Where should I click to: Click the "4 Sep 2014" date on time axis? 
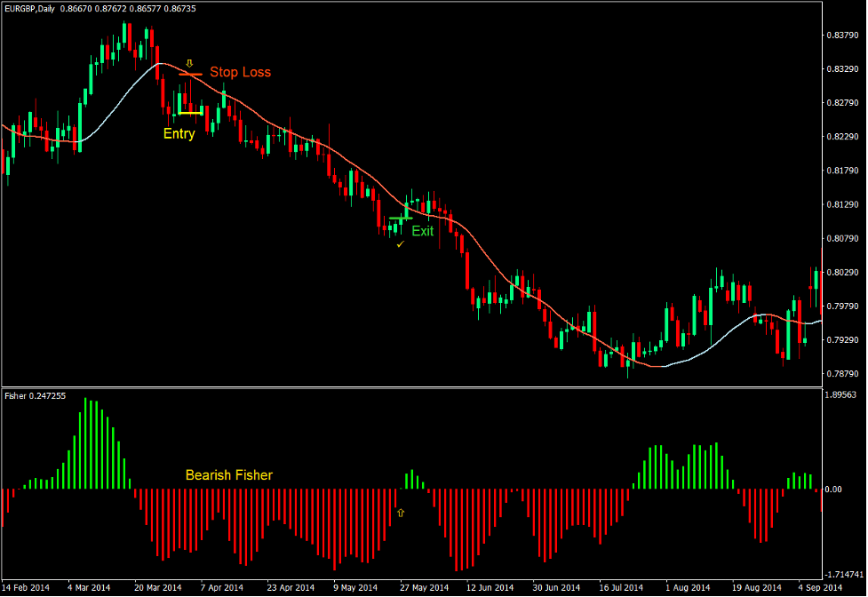pyautogui.click(x=822, y=588)
